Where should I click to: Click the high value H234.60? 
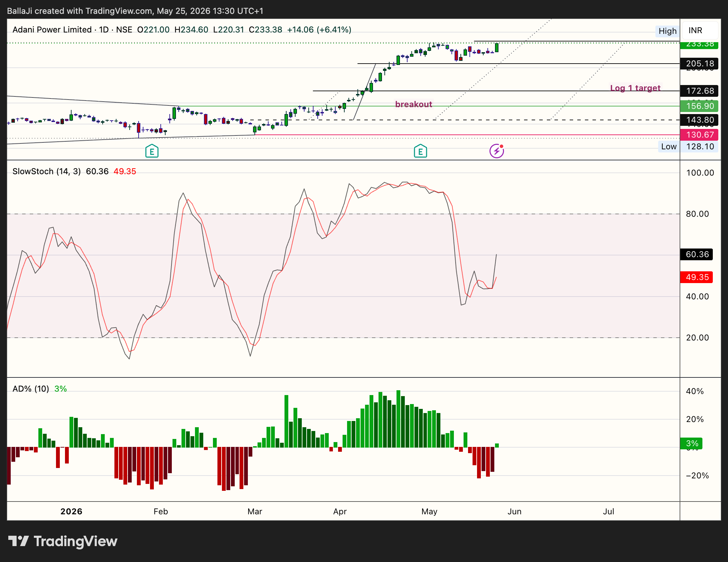192,30
